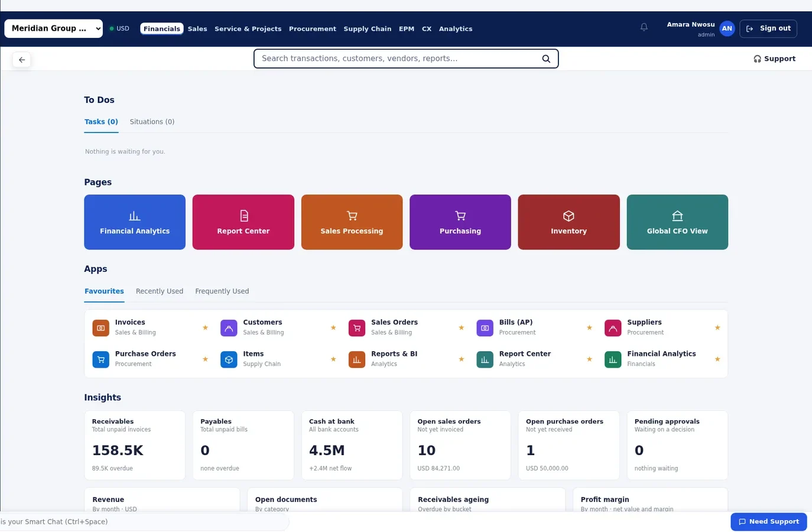
Task: Open the Pending approvals insight card
Action: pyautogui.click(x=677, y=445)
